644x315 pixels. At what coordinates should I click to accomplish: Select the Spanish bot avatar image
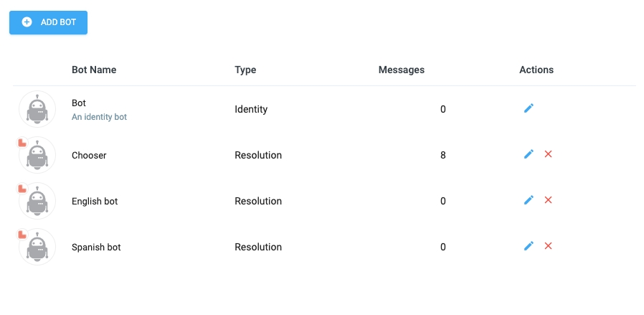(x=37, y=248)
